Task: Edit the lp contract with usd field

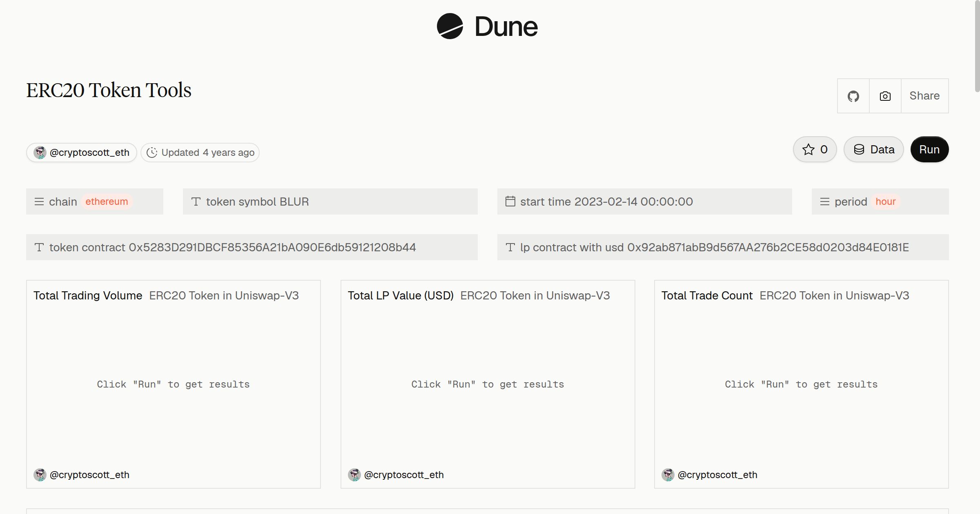Action: point(723,247)
